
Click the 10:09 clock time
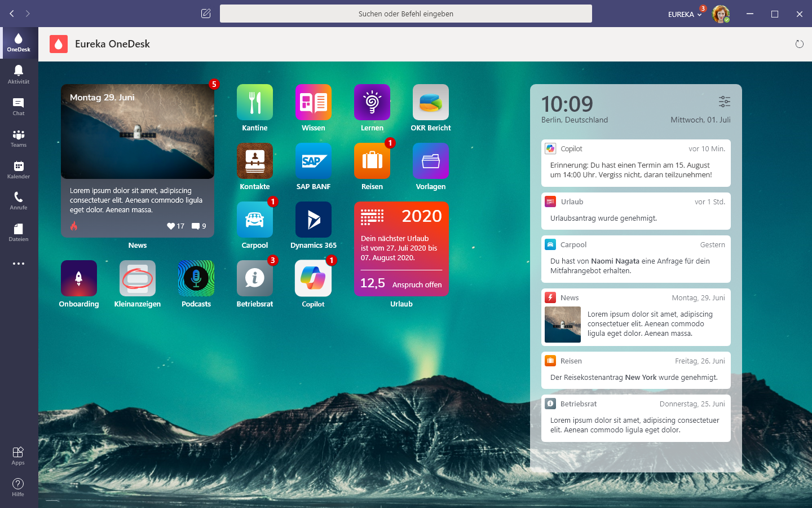click(567, 104)
